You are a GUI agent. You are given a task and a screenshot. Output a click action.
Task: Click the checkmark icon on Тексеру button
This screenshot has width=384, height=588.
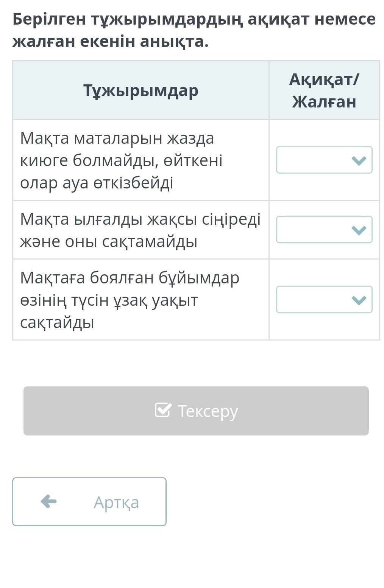click(x=163, y=410)
